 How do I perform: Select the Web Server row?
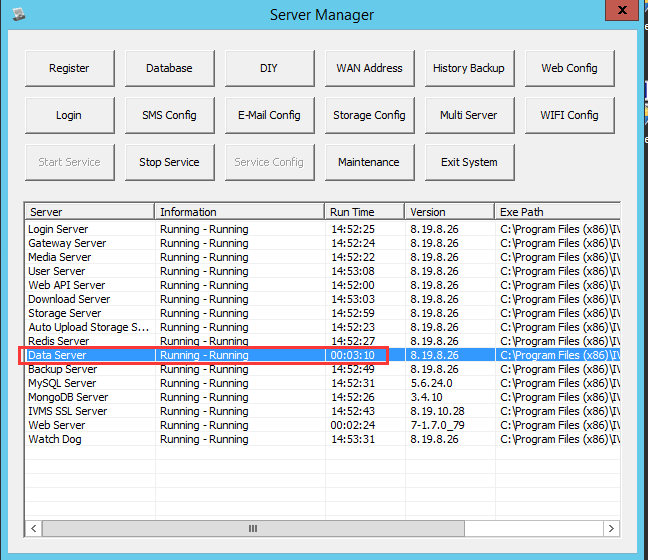click(322, 426)
